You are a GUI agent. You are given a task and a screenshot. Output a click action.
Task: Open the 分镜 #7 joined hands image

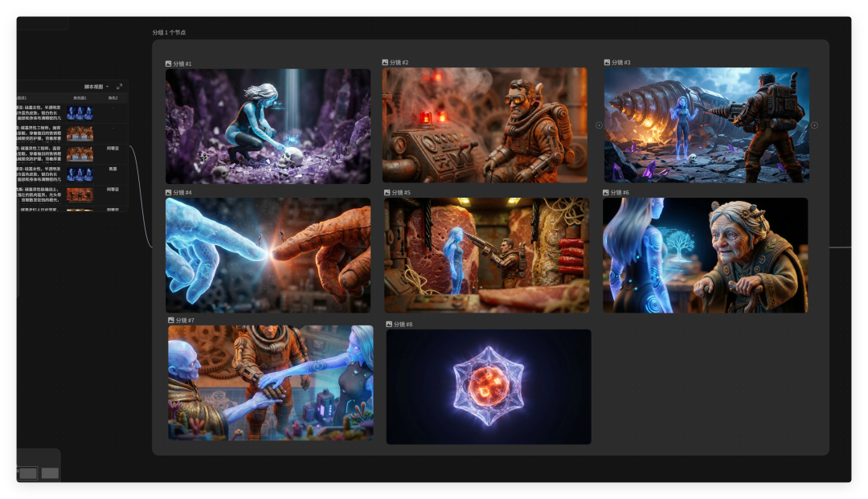(x=270, y=382)
